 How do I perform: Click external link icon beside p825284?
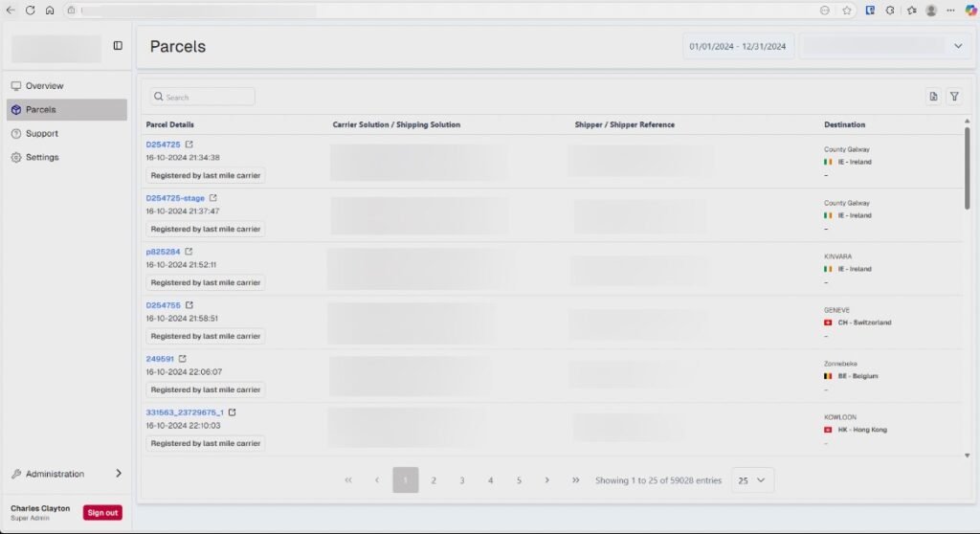189,252
